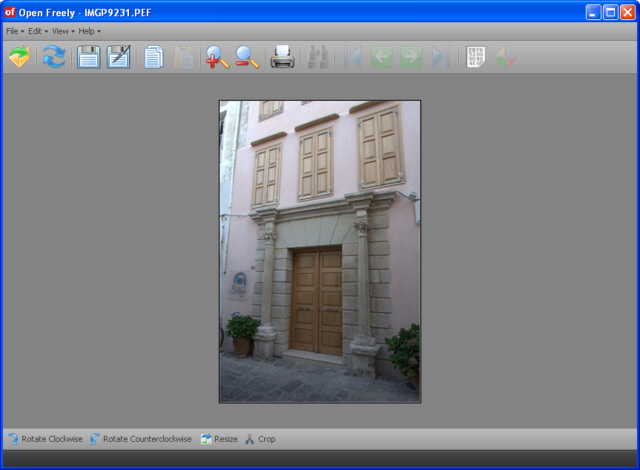The height and width of the screenshot is (470, 640).
Task: Click the hex view document icon
Action: pyautogui.click(x=476, y=57)
